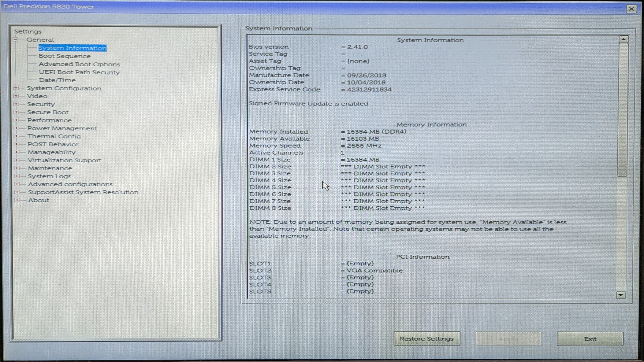Select the About label

[x=39, y=200]
